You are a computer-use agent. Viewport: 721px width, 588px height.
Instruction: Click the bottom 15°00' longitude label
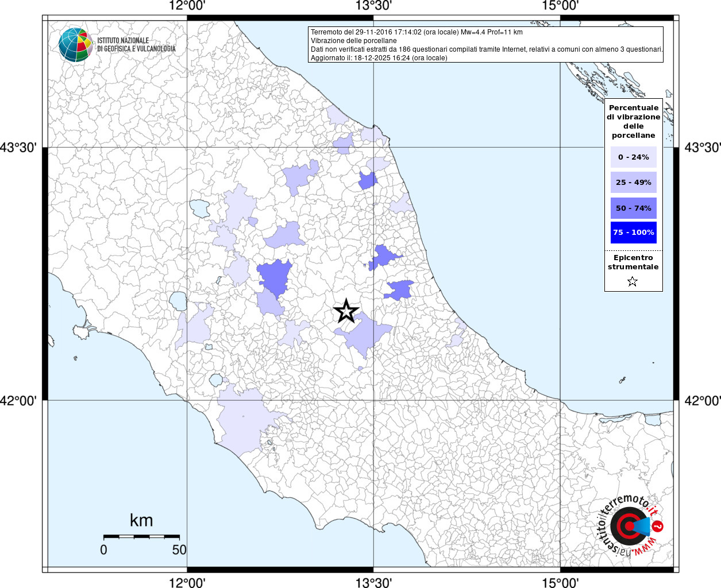coord(560,582)
